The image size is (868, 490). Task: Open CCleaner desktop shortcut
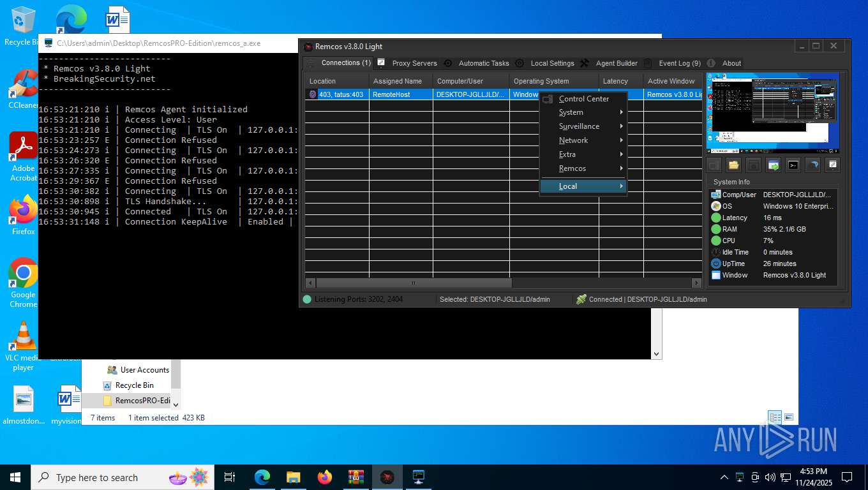point(23,89)
